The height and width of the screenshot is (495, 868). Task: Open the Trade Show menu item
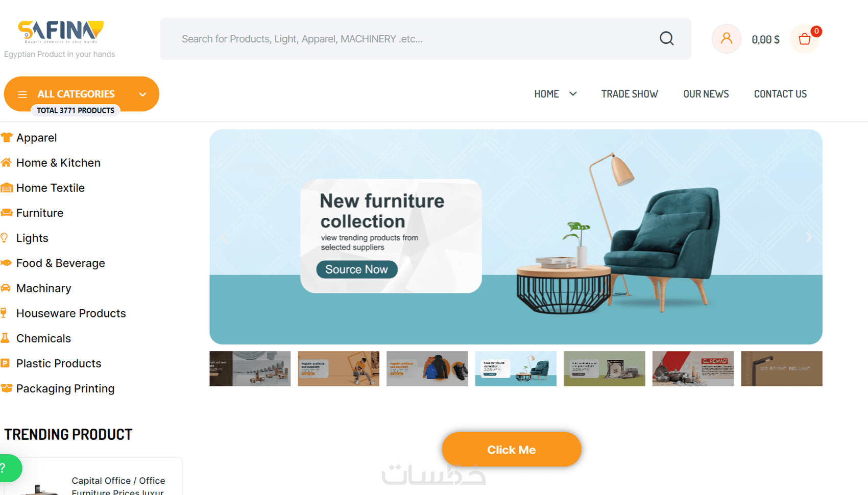coord(630,94)
